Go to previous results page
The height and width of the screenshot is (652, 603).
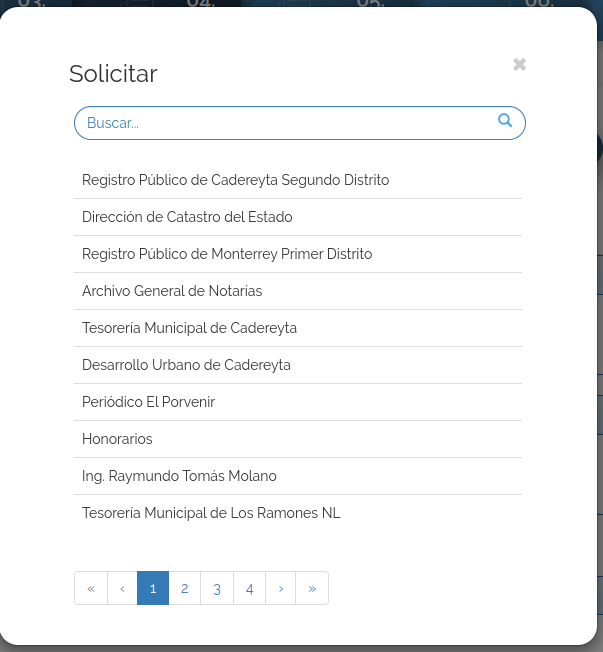click(122, 588)
